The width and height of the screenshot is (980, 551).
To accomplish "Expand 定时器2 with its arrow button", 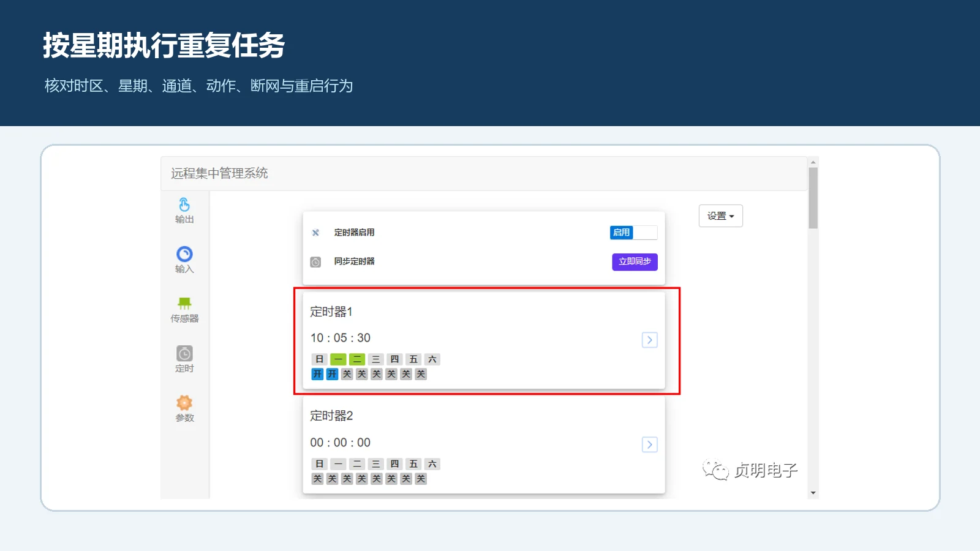I will point(649,444).
